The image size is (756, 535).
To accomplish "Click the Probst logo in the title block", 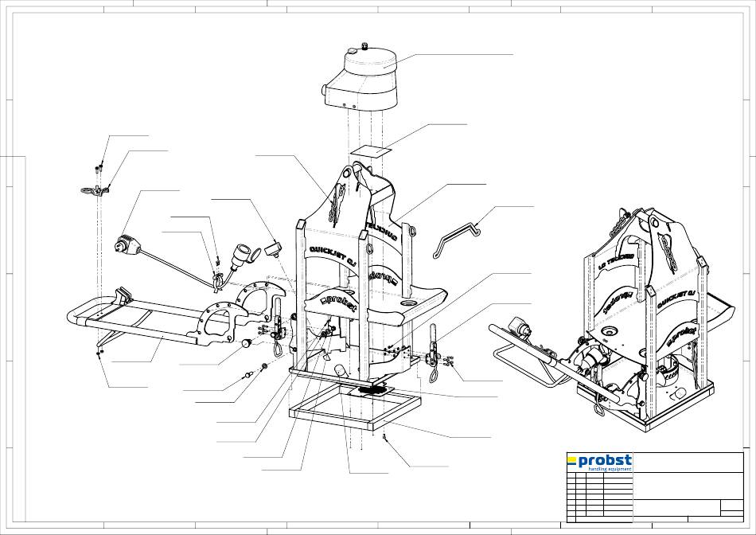I will point(599,462).
